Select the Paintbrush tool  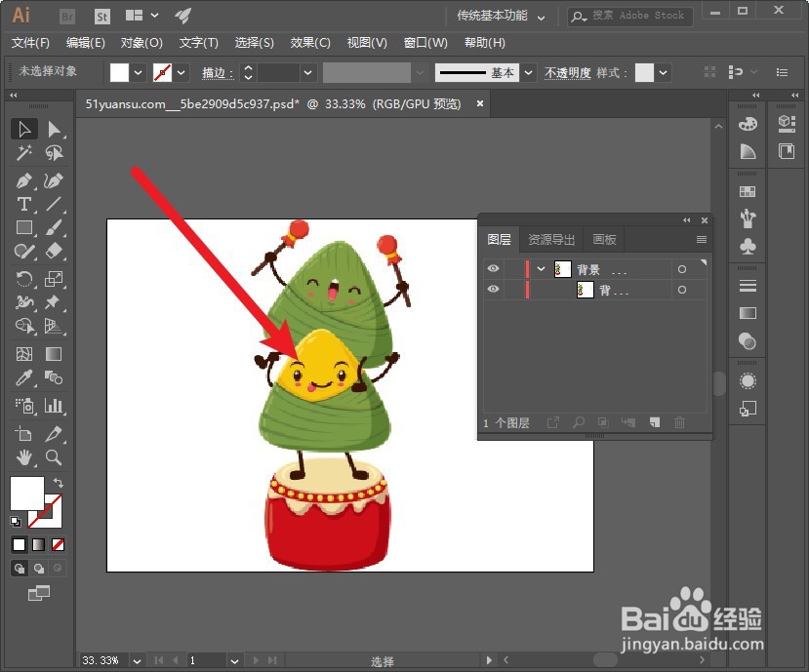(54, 227)
